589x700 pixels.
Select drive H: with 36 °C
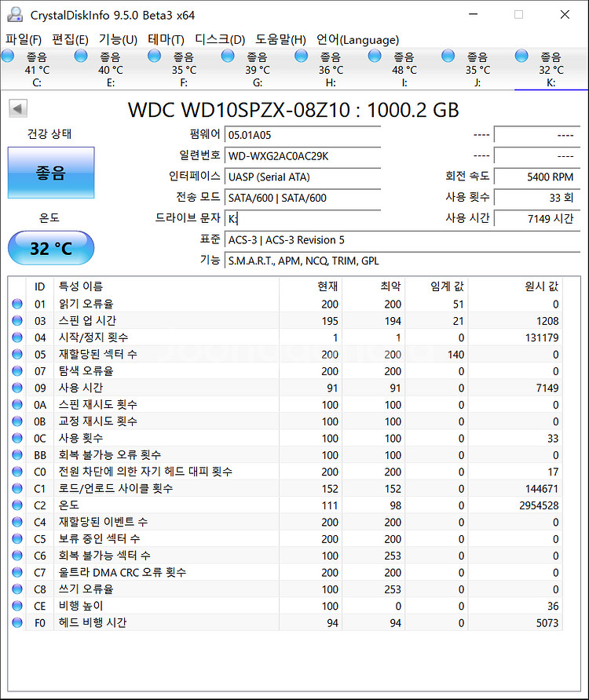coord(331,69)
